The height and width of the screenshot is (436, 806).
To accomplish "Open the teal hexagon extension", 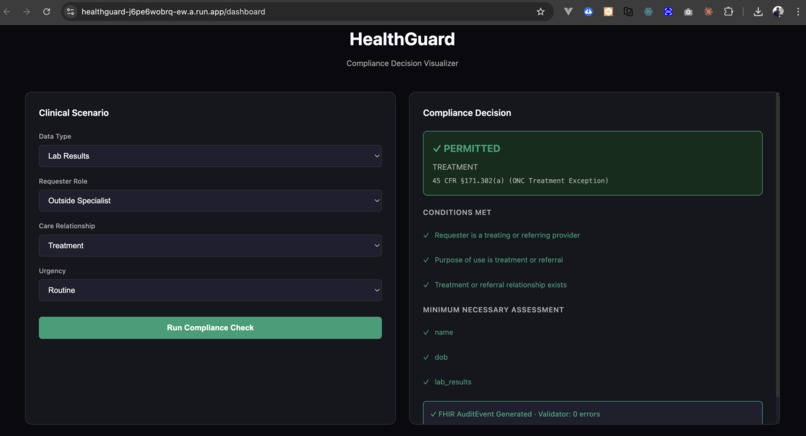I will coord(648,11).
